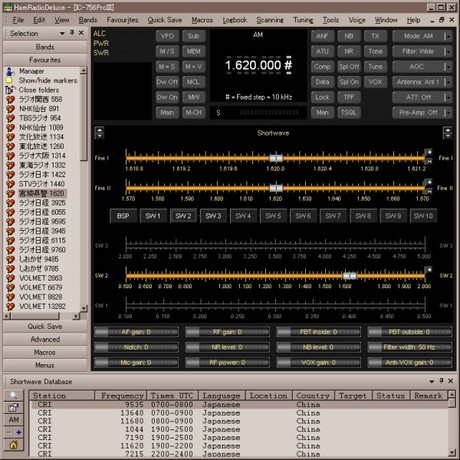The image size is (460, 460).
Task: Click the up/down spinner right of Shortwave title
Action: 447,133
